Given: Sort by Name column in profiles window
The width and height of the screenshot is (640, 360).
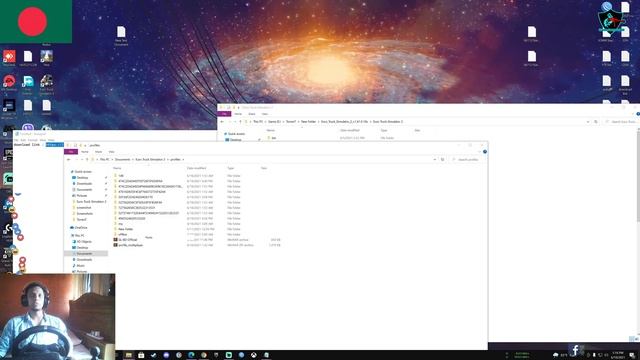Looking at the screenshot, I should pos(117,168).
